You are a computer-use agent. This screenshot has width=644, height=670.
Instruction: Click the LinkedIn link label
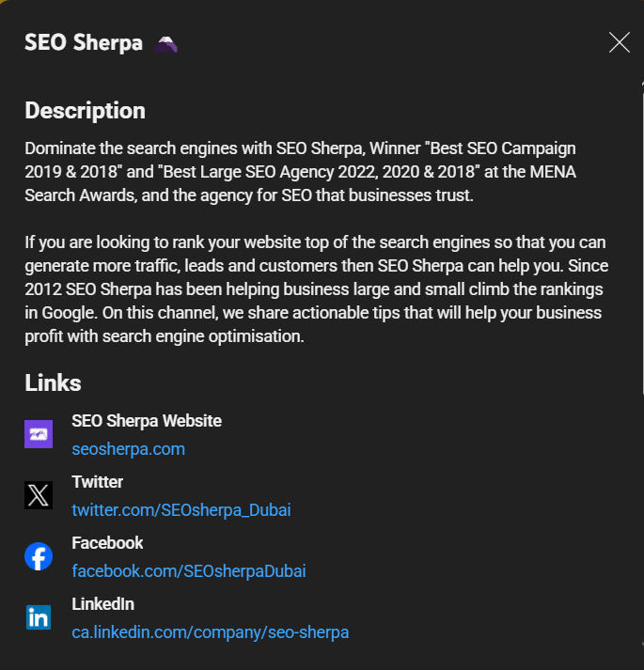(x=103, y=604)
